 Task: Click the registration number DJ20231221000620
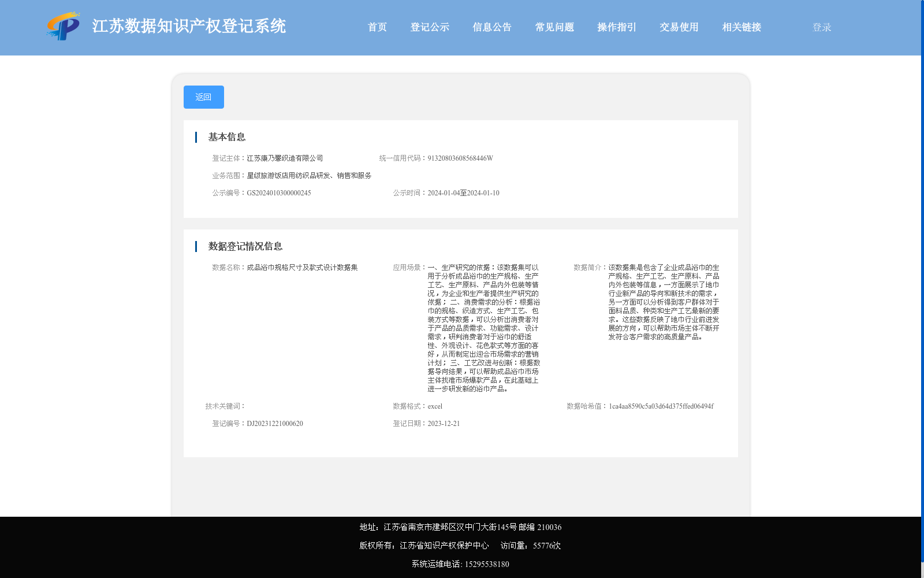(275, 424)
